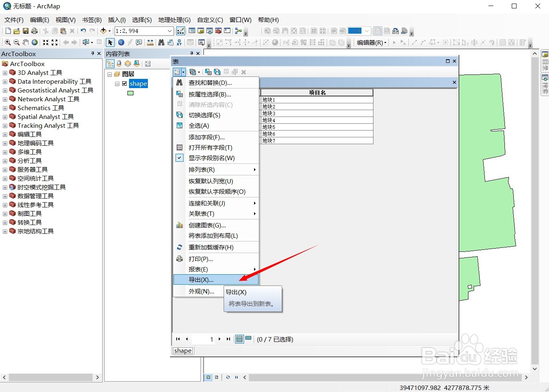Open the 插入(I) menu
The image size is (549, 392).
coord(117,20)
